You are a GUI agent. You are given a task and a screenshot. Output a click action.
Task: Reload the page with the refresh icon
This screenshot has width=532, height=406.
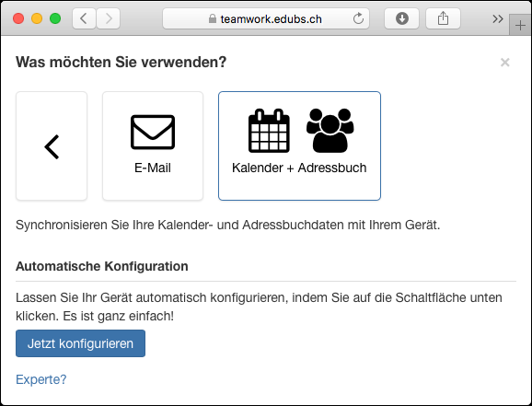point(358,18)
